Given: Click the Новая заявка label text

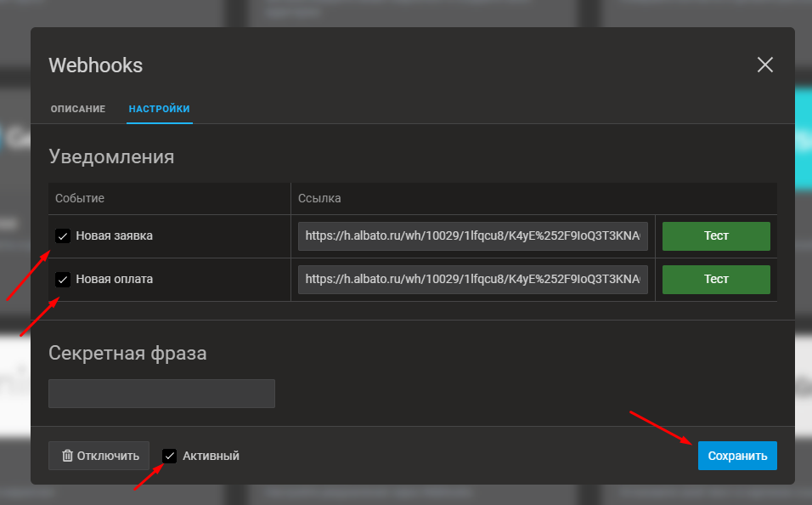Looking at the screenshot, I should click(x=114, y=235).
